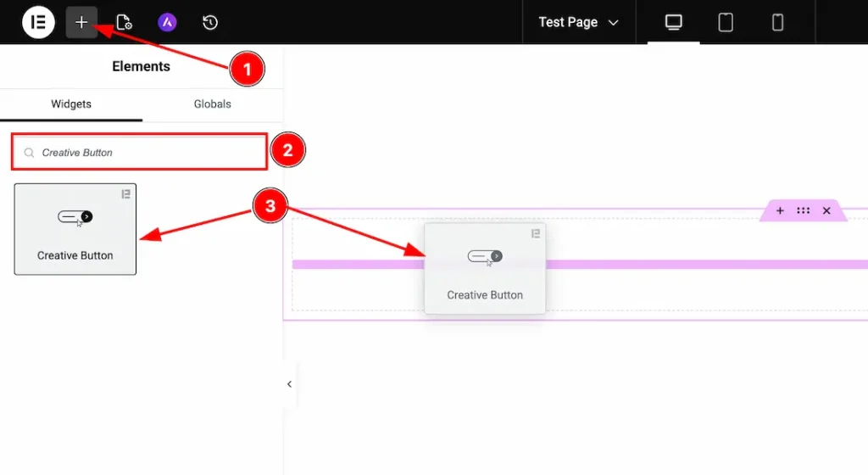The height and width of the screenshot is (475, 868).
Task: Collapse the Elements panel with the arrow
Action: 289,383
